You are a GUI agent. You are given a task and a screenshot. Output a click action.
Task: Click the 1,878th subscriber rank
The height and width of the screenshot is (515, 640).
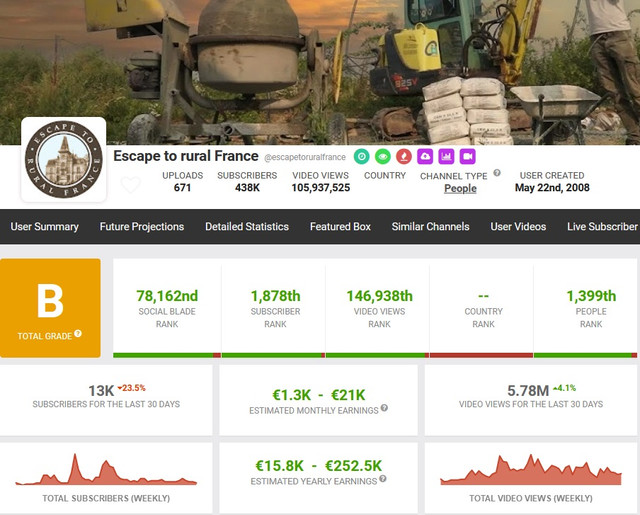(x=276, y=296)
